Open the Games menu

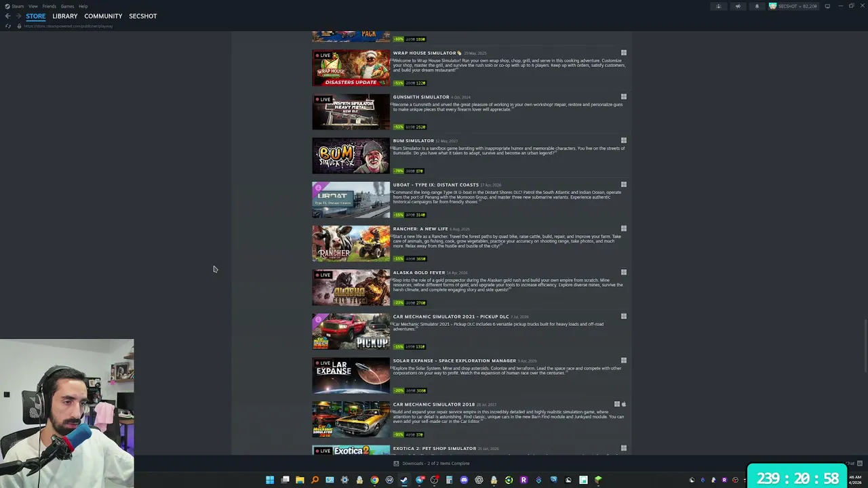click(x=67, y=6)
